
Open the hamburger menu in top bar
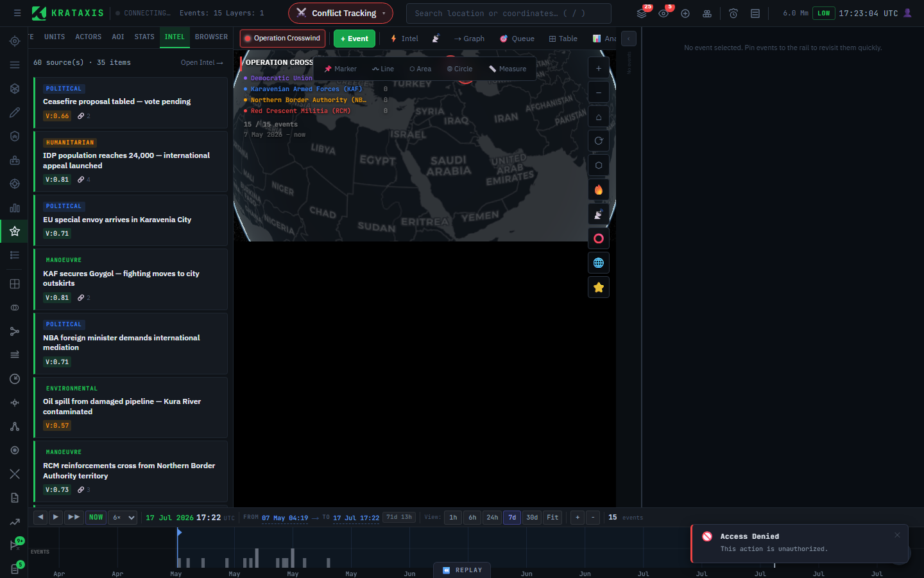coord(17,13)
